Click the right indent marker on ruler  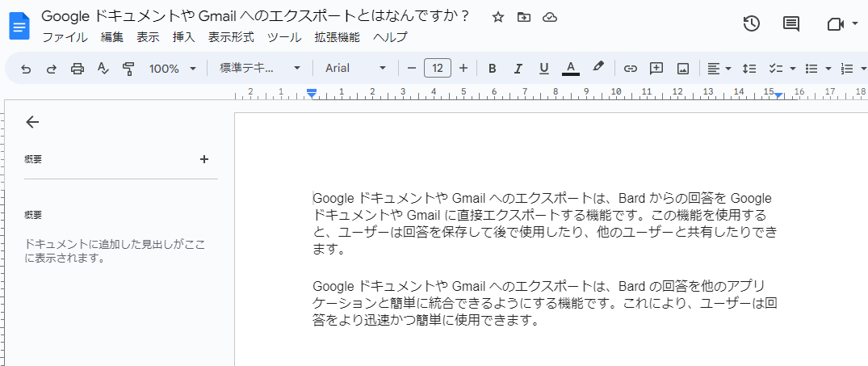pyautogui.click(x=778, y=95)
